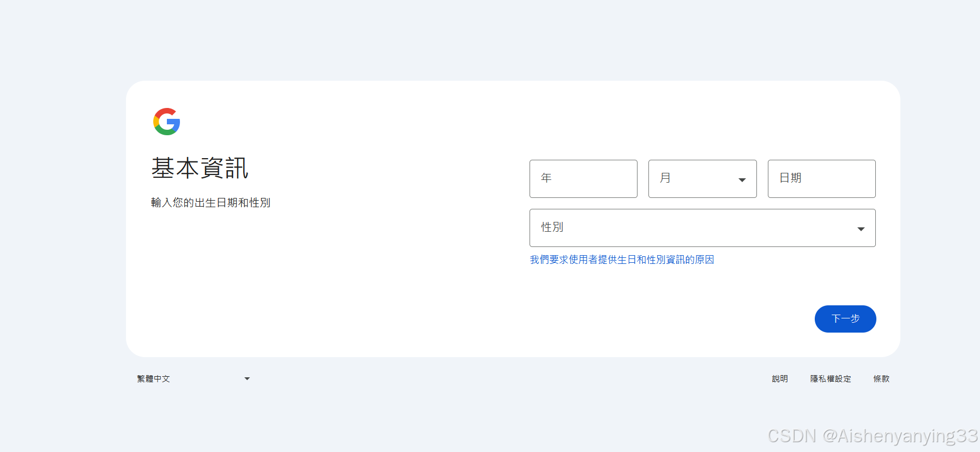This screenshot has height=452, width=980.
Task: Open the birthday and gender reason link
Action: [622, 260]
